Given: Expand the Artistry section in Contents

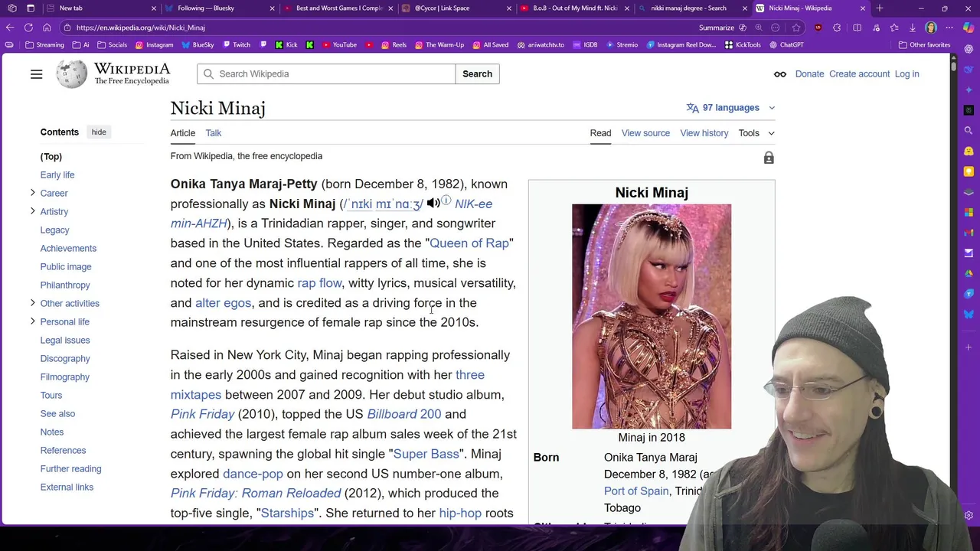Looking at the screenshot, I should 32,211.
